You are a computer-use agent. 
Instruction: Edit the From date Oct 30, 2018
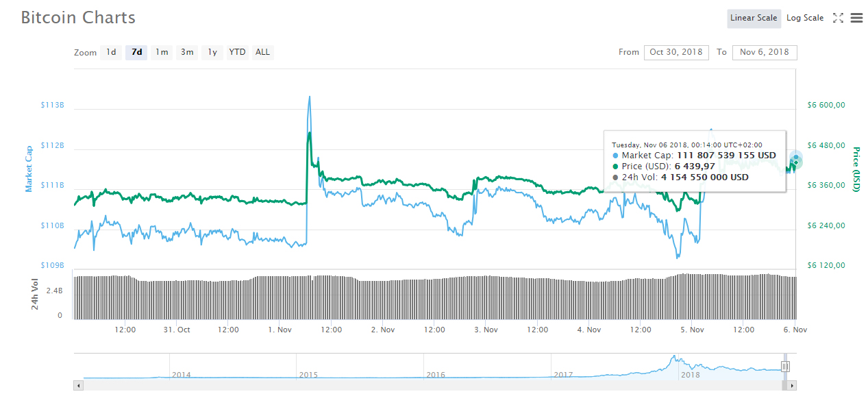point(676,52)
